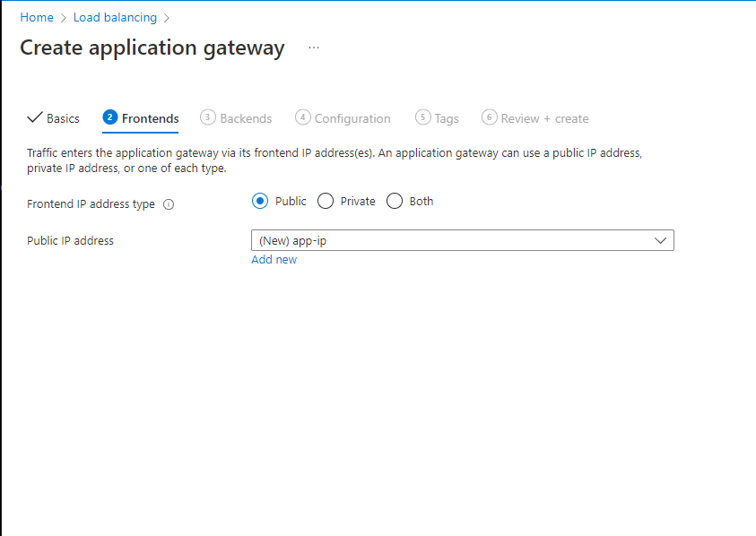Image resolution: width=756 pixels, height=536 pixels.
Task: Select the Private radio button
Action: (325, 201)
